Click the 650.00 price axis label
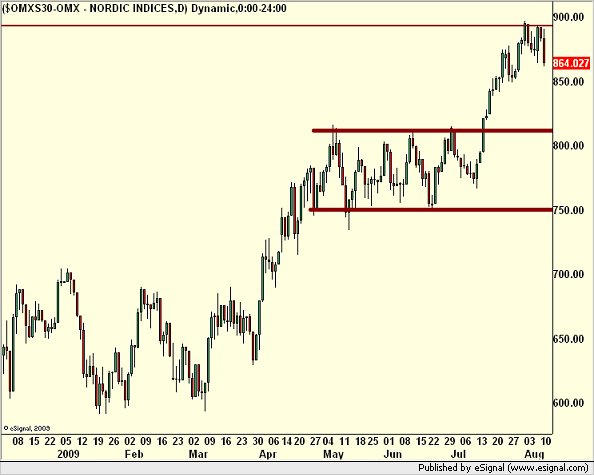Image resolution: width=594 pixels, height=475 pixels. click(569, 339)
